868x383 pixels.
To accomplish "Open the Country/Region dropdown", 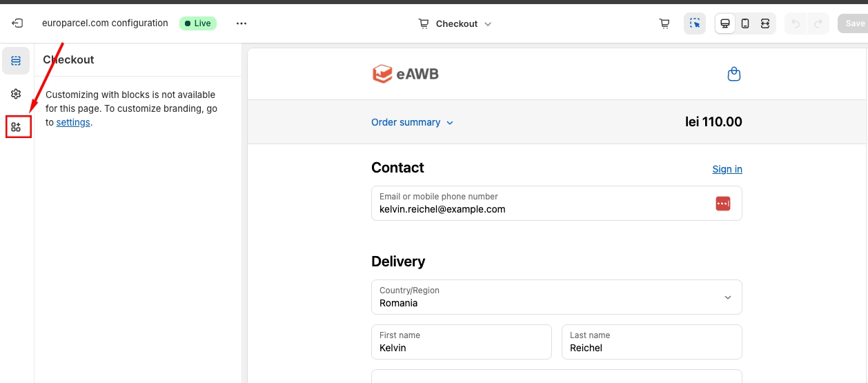I will pyautogui.click(x=556, y=297).
